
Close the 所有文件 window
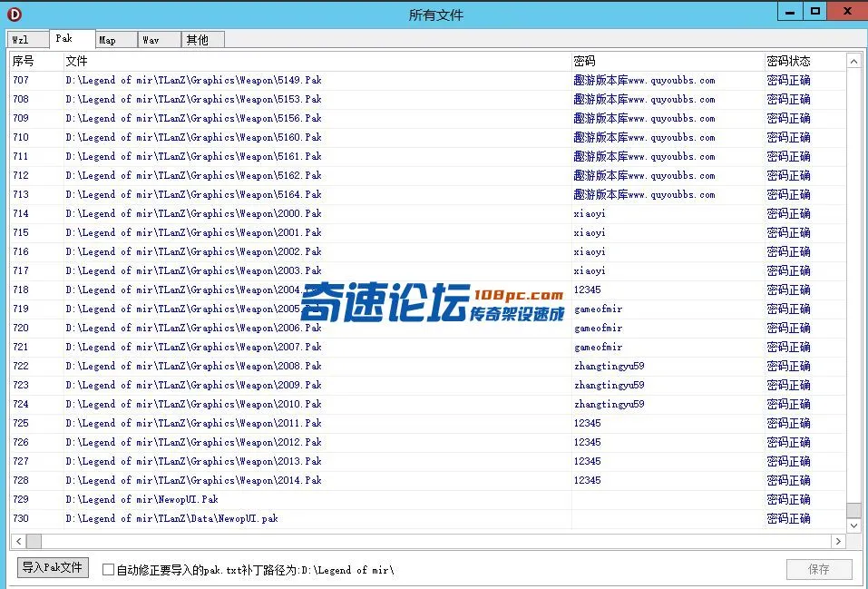pyautogui.click(x=847, y=11)
